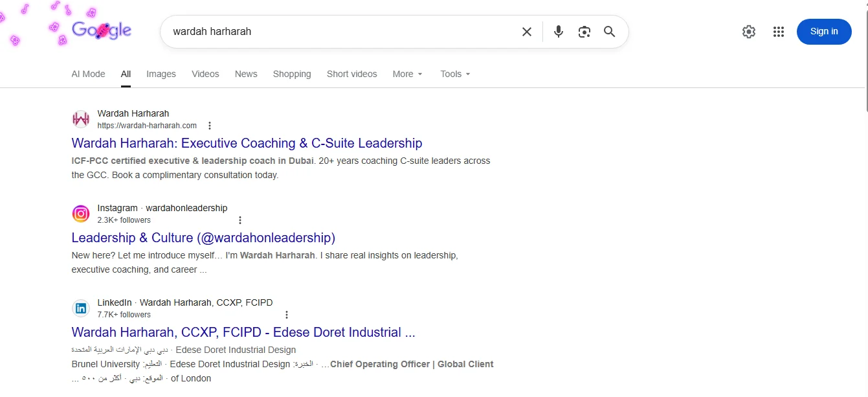Click the 'New here? Let me introduce myself' snippet

pyautogui.click(x=265, y=262)
